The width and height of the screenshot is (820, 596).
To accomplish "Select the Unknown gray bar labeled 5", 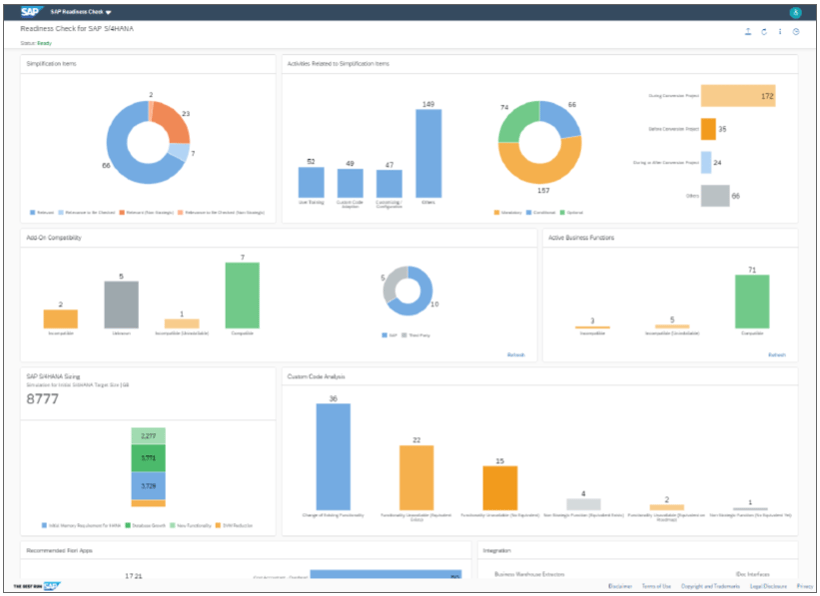I will click(121, 305).
